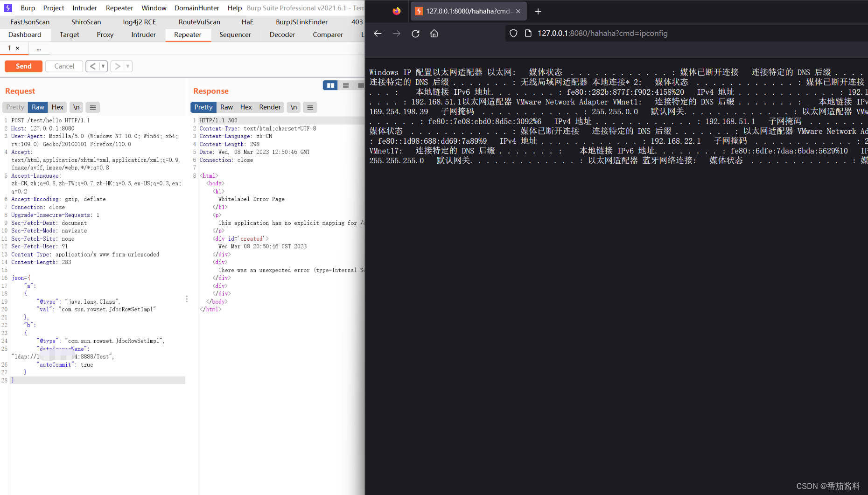Click the tracking protection shield icon
Image resolution: width=868 pixels, height=495 pixels.
point(513,34)
